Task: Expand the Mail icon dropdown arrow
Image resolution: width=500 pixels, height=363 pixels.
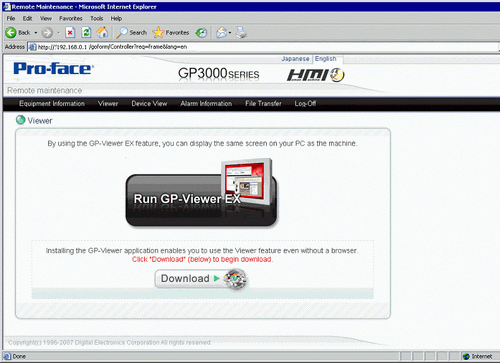Action: [230, 33]
